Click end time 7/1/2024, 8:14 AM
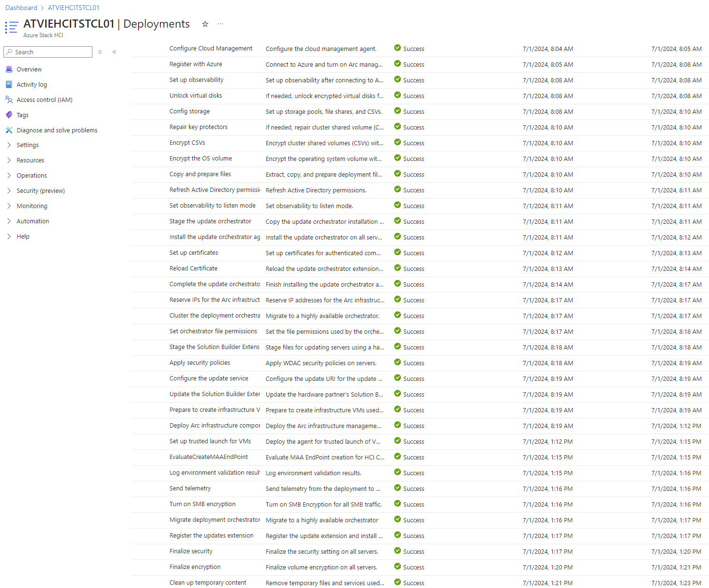The height and width of the screenshot is (588, 709). point(676,269)
